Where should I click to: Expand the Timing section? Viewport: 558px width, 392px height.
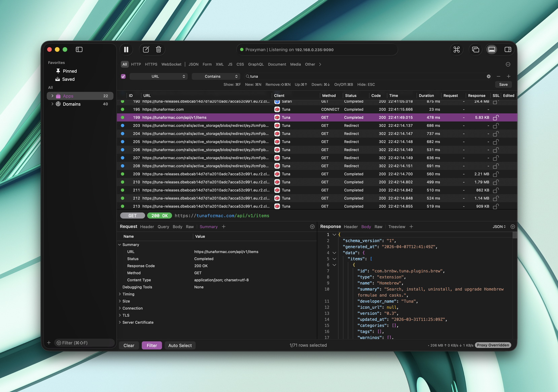(x=120, y=294)
